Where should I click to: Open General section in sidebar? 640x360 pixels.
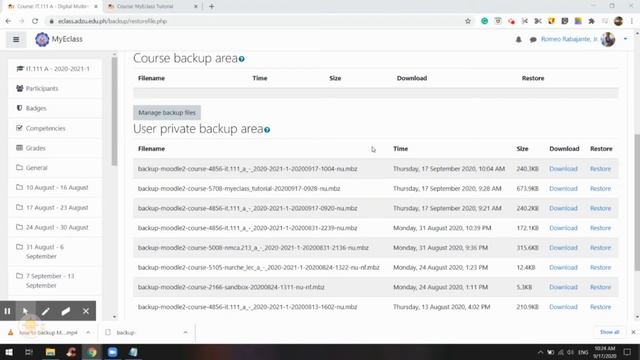[x=55, y=168]
